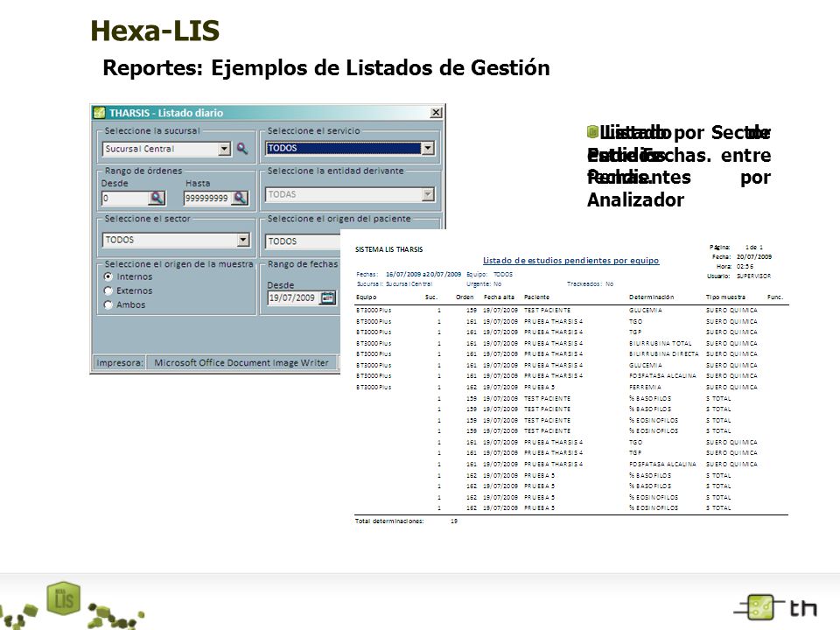Click the Tipo muestra column header
This screenshot has width=840, height=630.
(725, 297)
